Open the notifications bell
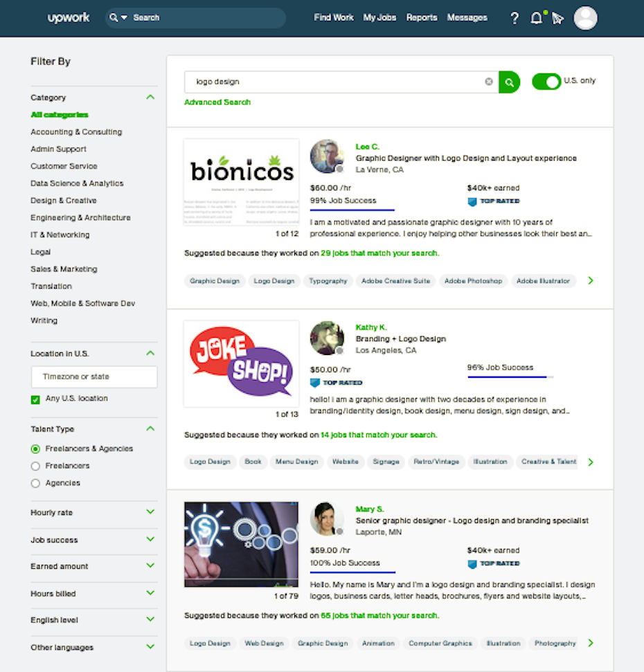 [536, 18]
